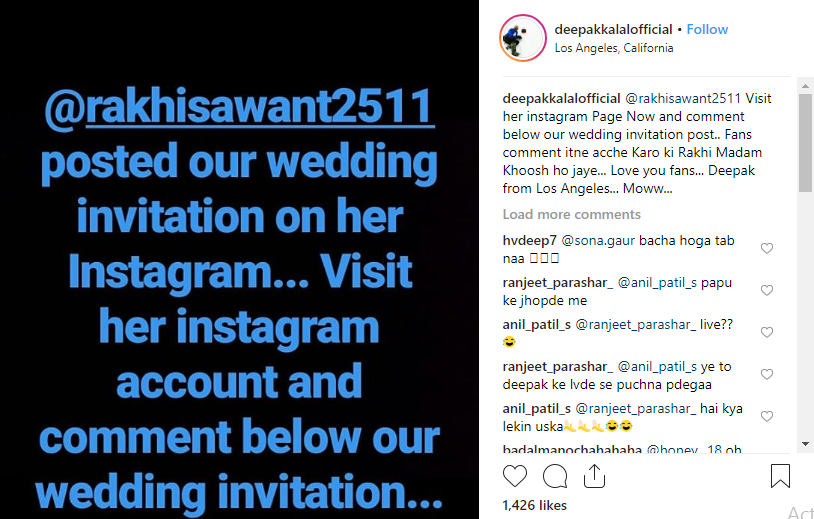Share the post via share icon
814x519 pixels.
(x=594, y=475)
